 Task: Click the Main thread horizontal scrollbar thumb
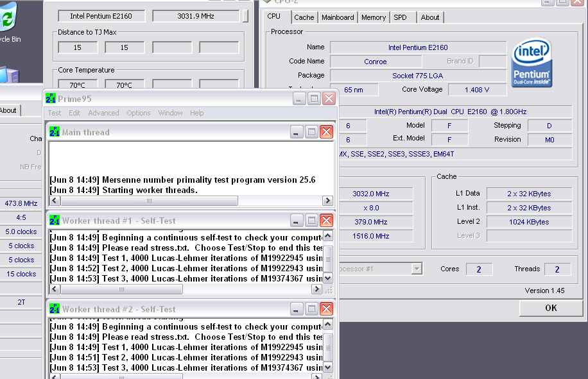coord(149,200)
